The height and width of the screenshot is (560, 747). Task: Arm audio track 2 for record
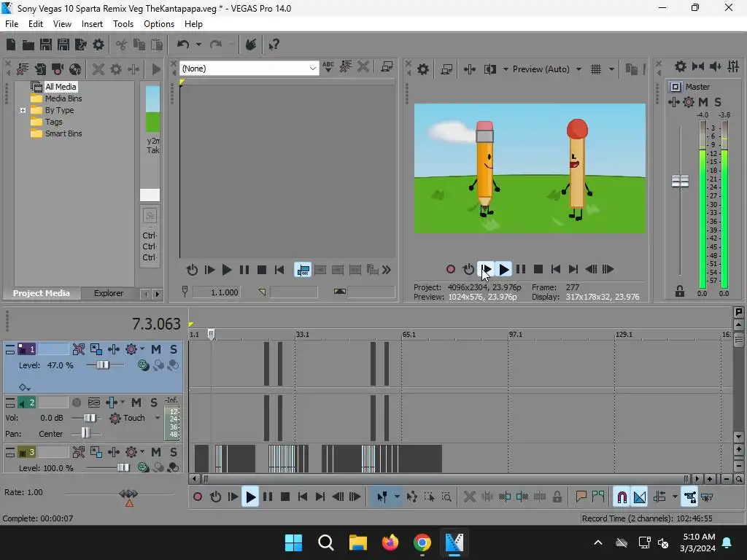(76, 402)
